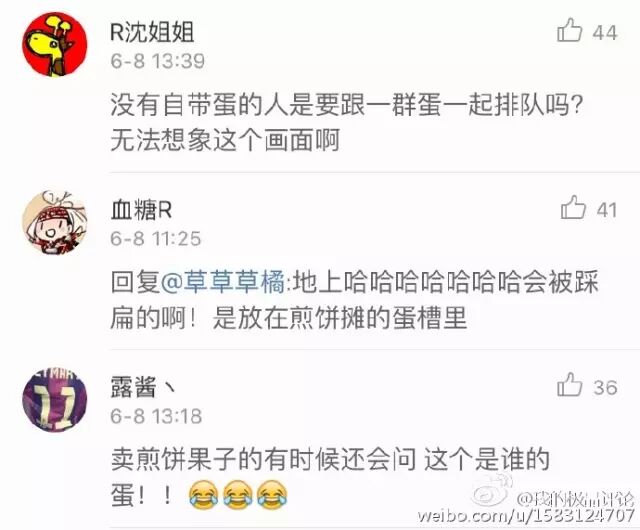Like the comment by 血糖R
The height and width of the screenshot is (530, 640).
pos(573,207)
